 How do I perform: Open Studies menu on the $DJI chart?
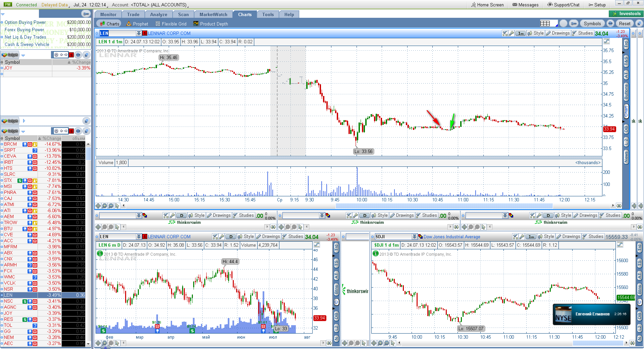tap(593, 237)
